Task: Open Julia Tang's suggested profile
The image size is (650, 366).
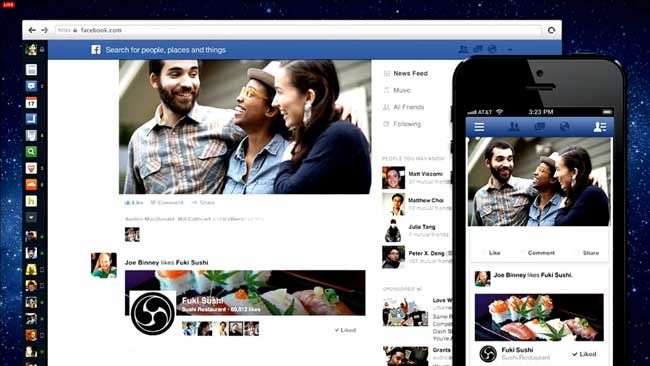Action: click(x=422, y=227)
